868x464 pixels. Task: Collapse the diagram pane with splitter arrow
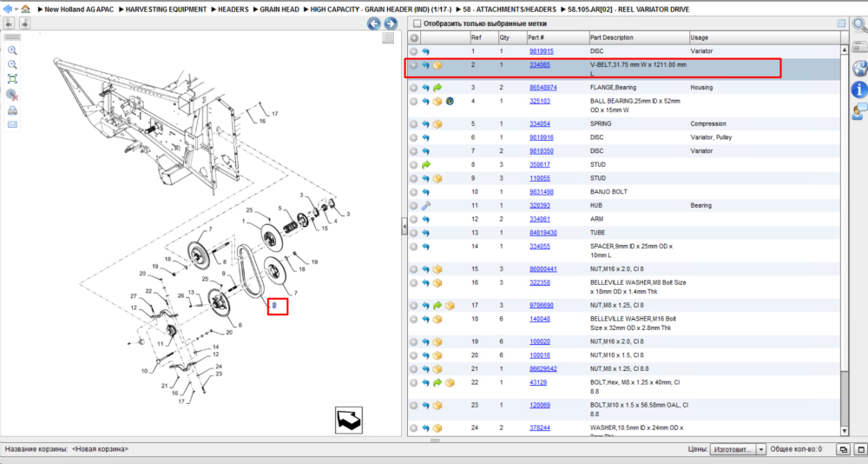(404, 226)
